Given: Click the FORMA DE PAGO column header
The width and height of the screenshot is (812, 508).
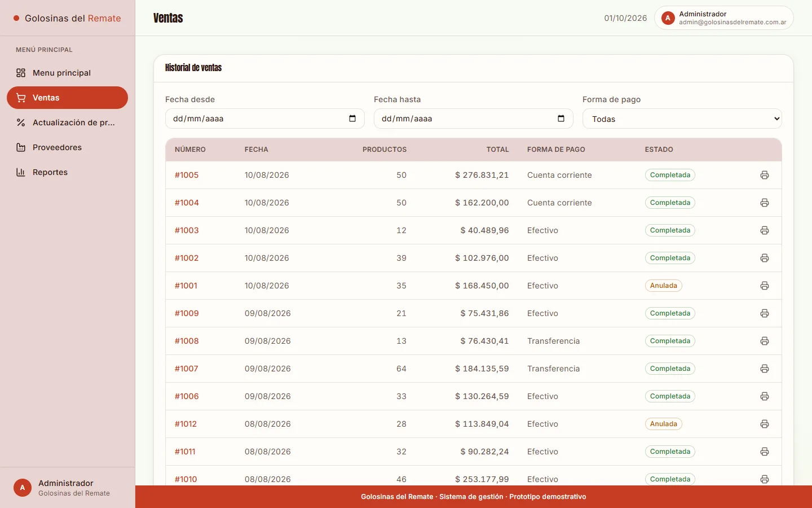Looking at the screenshot, I should coord(556,150).
